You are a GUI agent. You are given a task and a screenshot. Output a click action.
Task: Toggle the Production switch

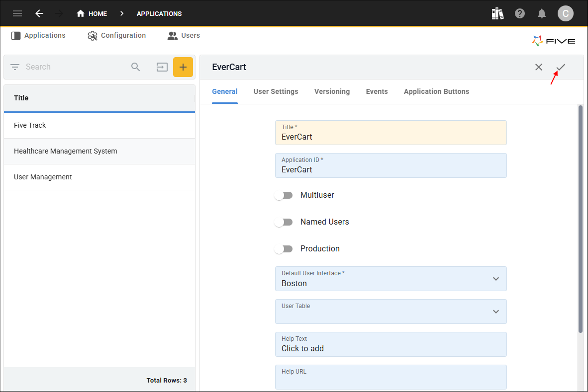click(x=284, y=249)
